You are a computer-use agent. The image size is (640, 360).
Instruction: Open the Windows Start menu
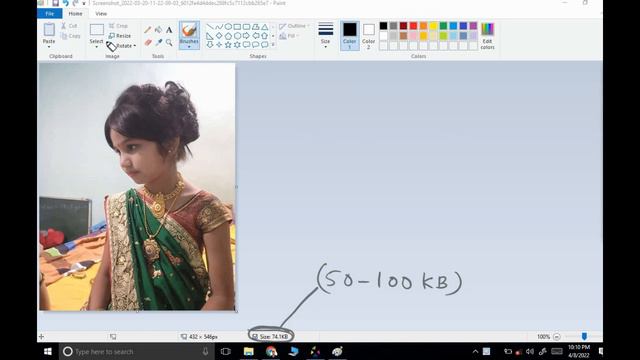[48, 351]
